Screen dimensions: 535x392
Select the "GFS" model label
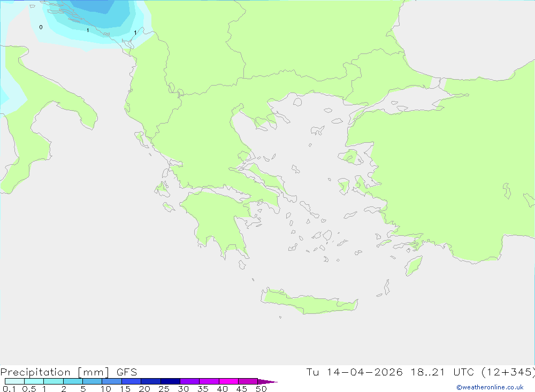click(127, 372)
